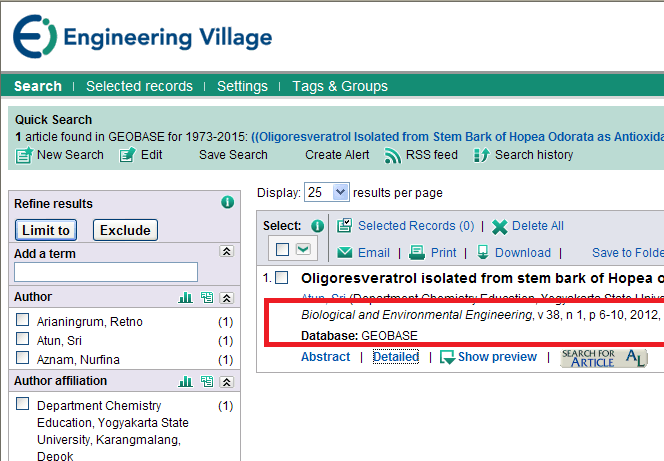Click the Selected Records icon

click(x=344, y=225)
